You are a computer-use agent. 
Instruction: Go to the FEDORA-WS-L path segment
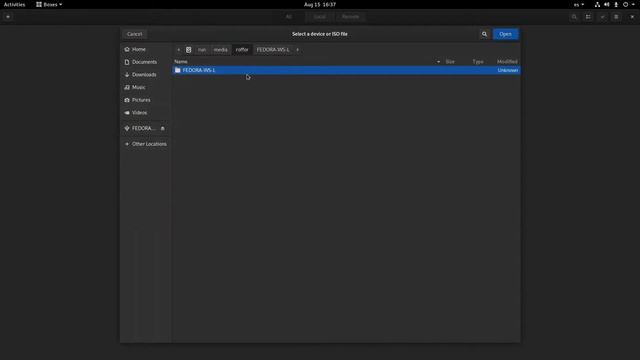tap(273, 50)
